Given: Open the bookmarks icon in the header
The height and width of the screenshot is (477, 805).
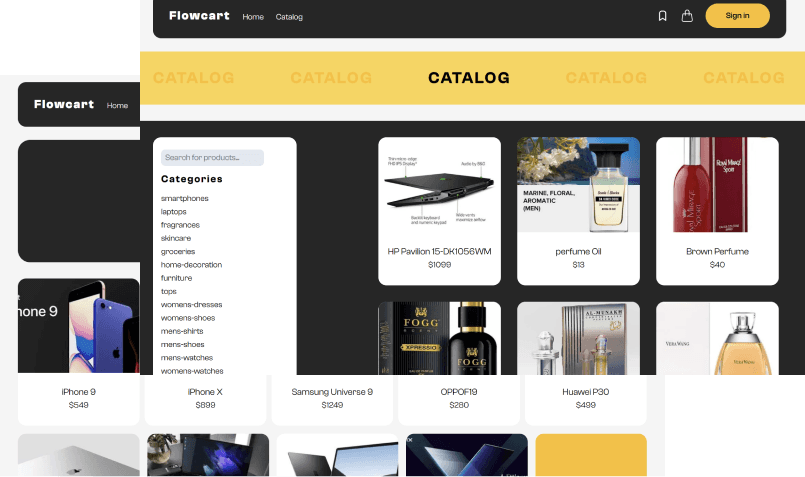Looking at the screenshot, I should (x=662, y=16).
